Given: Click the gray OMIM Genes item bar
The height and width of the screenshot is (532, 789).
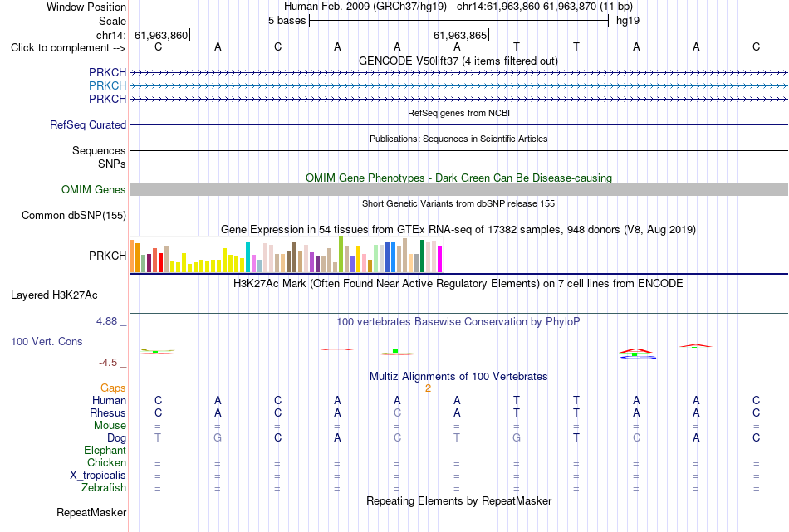Looking at the screenshot, I should pyautogui.click(x=458, y=189).
